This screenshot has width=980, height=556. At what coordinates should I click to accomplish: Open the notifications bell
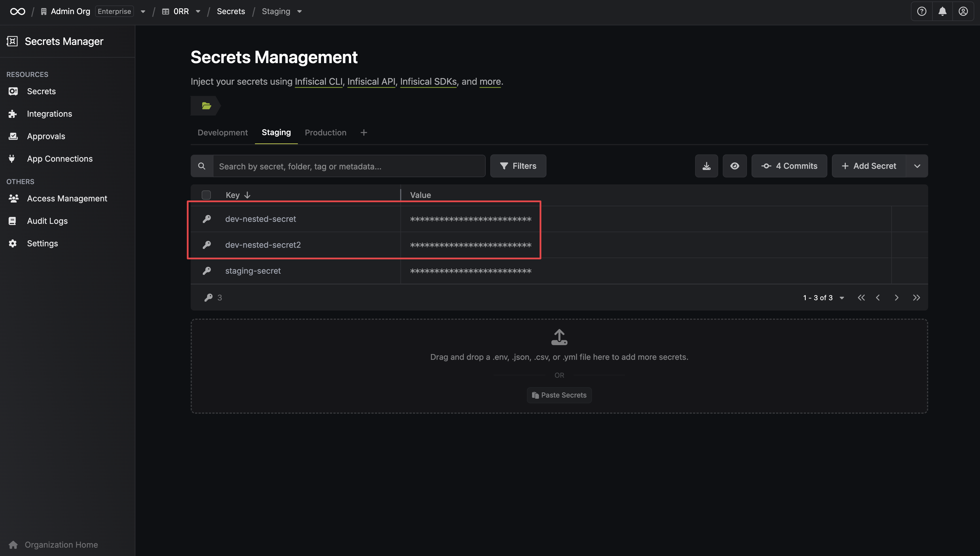click(x=942, y=12)
